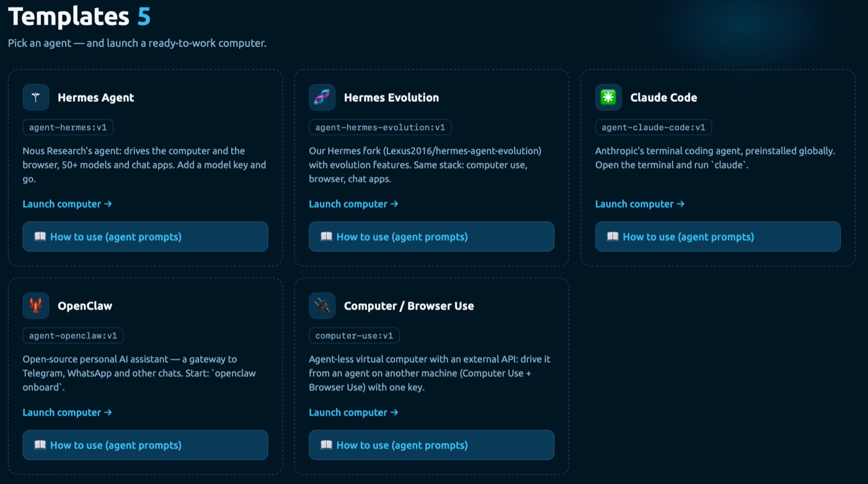Click the Templates heading

(69, 17)
